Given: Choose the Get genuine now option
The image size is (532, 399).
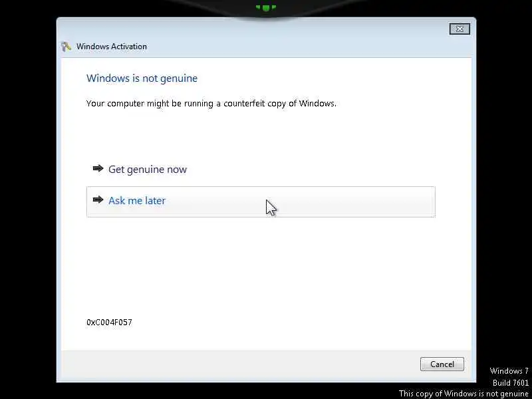Looking at the screenshot, I should pyautogui.click(x=261, y=170).
